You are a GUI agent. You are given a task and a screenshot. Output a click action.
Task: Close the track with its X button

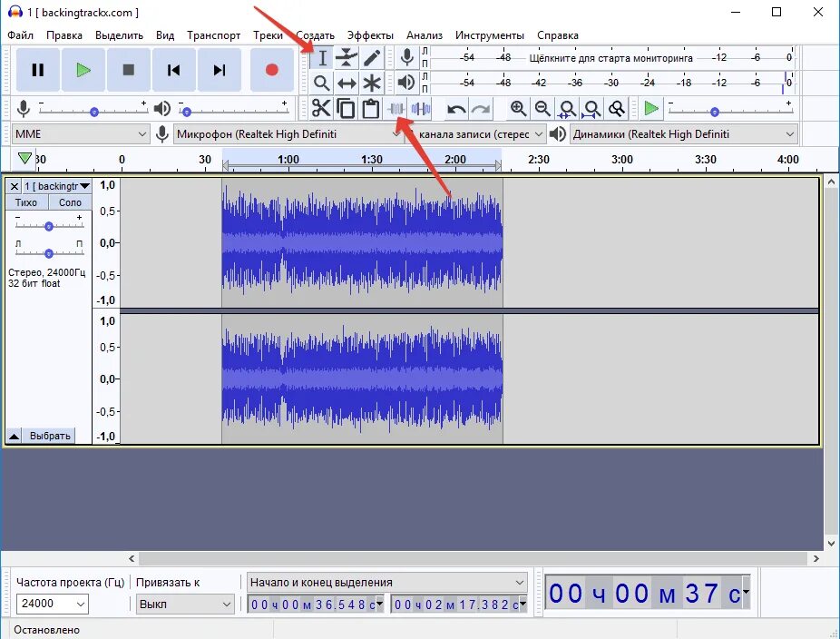click(14, 187)
